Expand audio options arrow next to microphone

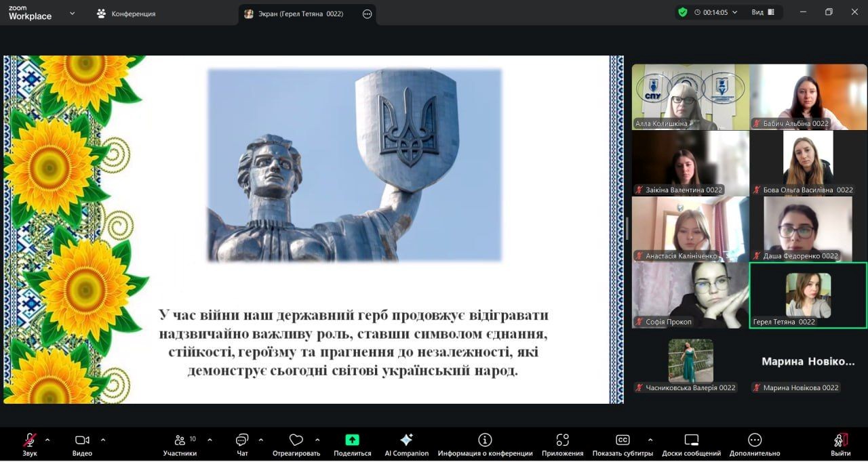click(x=47, y=440)
